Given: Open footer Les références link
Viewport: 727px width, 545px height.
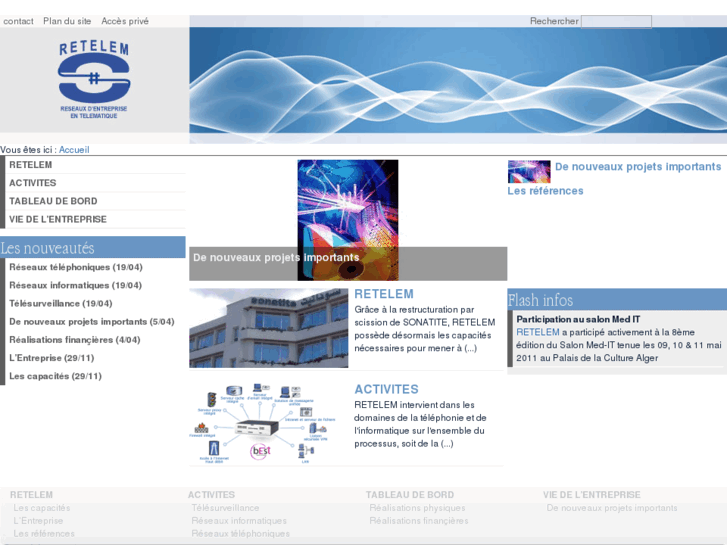Looking at the screenshot, I should pos(44,534).
